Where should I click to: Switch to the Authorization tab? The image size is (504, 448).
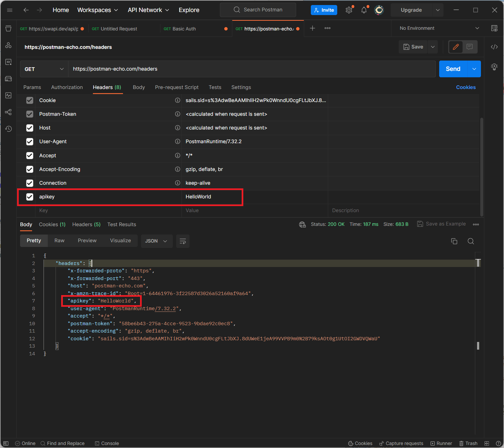[67, 87]
